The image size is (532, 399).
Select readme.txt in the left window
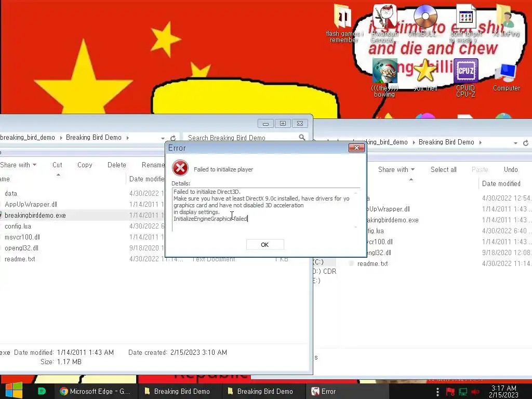point(20,259)
